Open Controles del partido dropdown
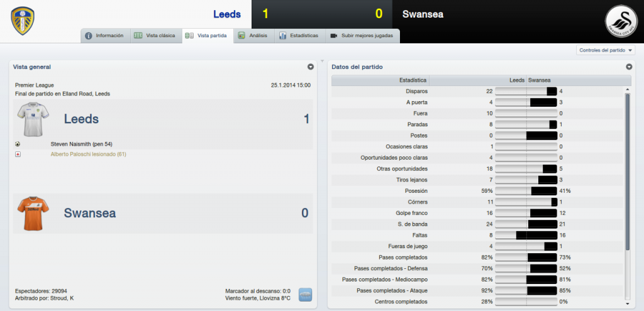Viewport: 644px width, 311px height. point(606,50)
